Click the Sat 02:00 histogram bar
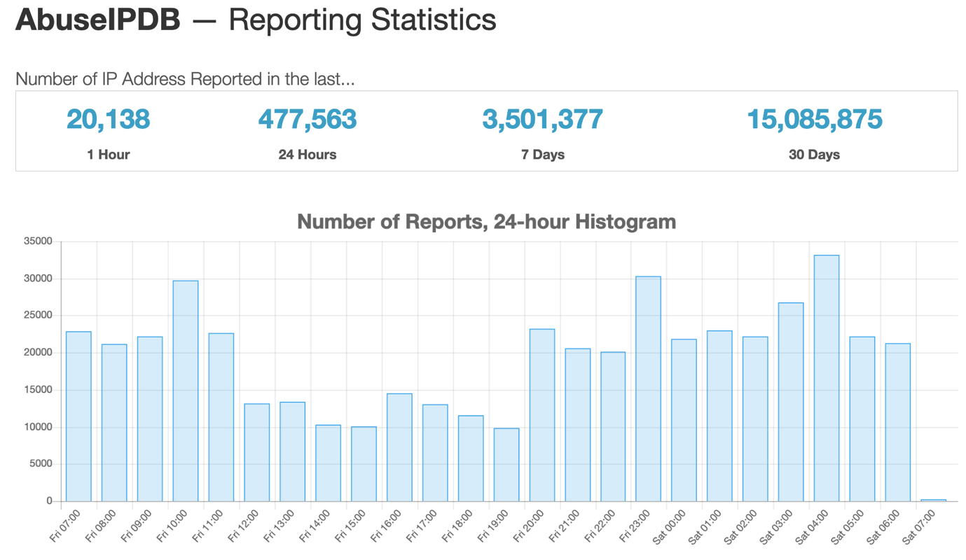The image size is (966, 560). [756, 419]
